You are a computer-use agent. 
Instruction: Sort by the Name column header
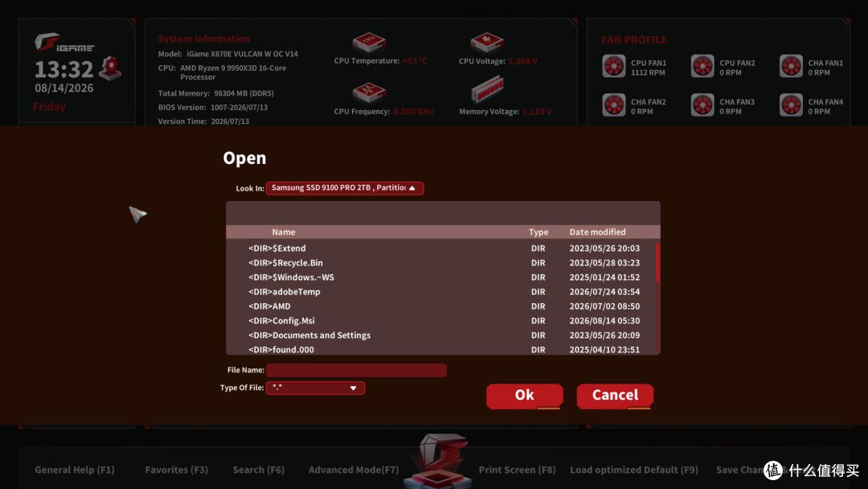pos(284,232)
